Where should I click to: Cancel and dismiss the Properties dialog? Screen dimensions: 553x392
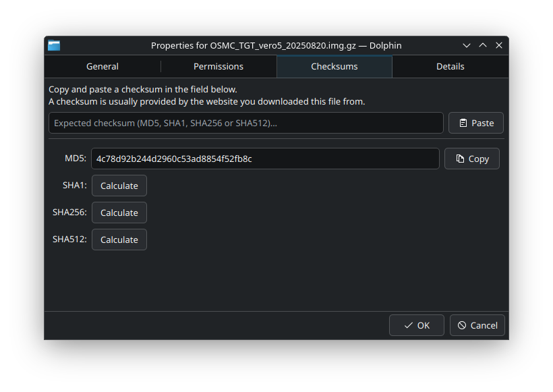(477, 325)
